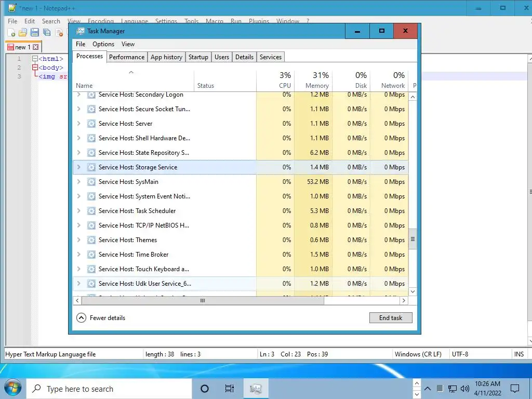Click the Notepad++ Save All icon
532x399 pixels.
pos(47,33)
